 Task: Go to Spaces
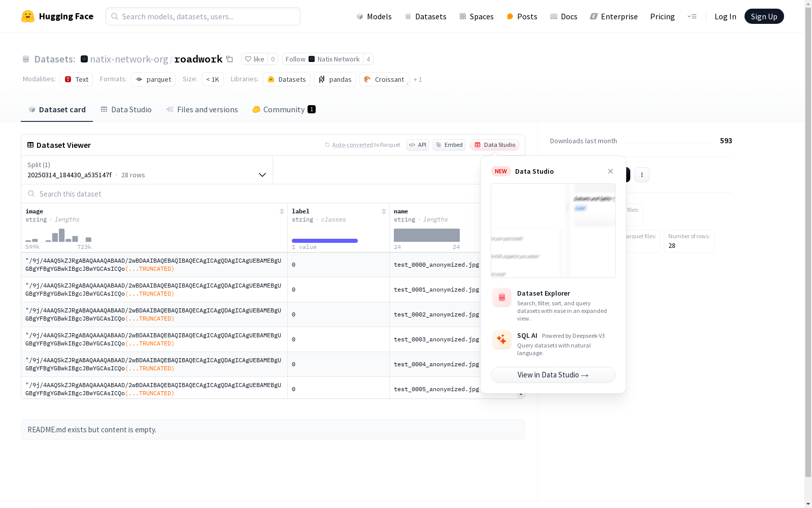(x=477, y=16)
